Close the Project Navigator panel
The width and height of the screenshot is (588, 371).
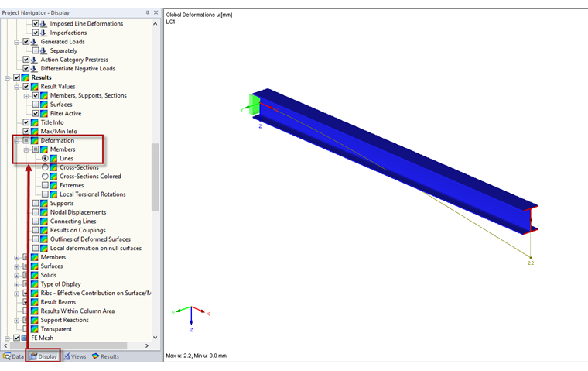[x=156, y=12]
